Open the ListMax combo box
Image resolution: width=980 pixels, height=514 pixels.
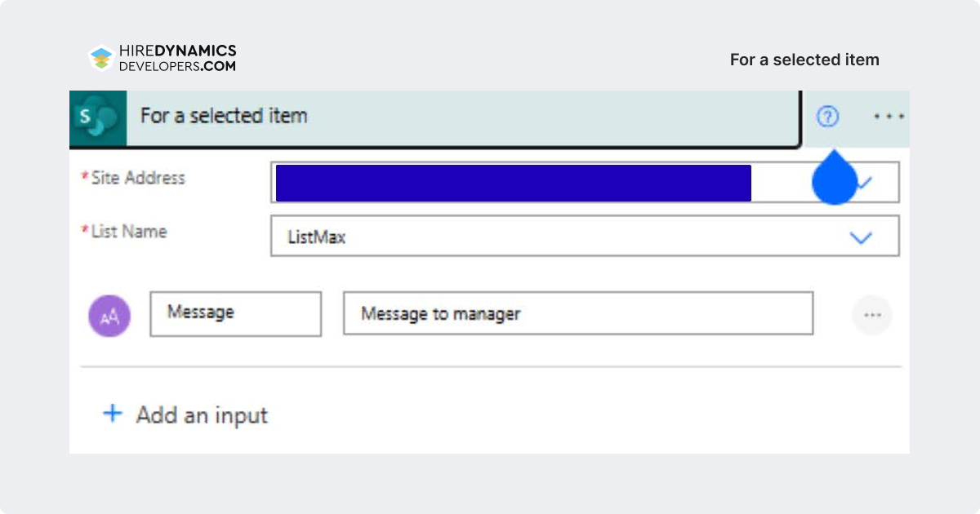[585, 236]
